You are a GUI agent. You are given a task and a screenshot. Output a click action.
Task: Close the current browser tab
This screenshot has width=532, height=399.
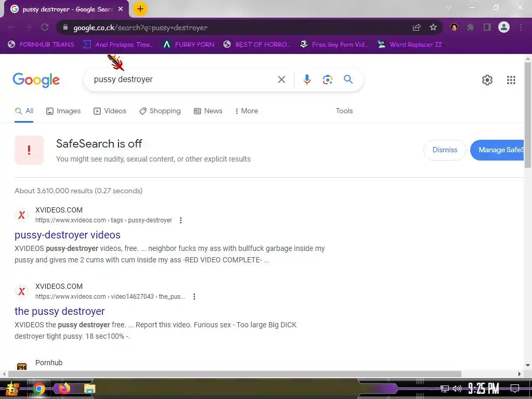[121, 9]
